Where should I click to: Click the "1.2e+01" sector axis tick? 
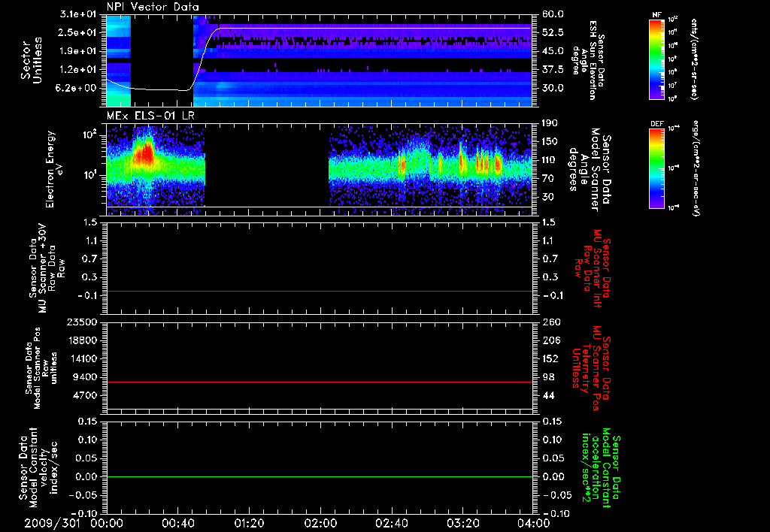78,70
